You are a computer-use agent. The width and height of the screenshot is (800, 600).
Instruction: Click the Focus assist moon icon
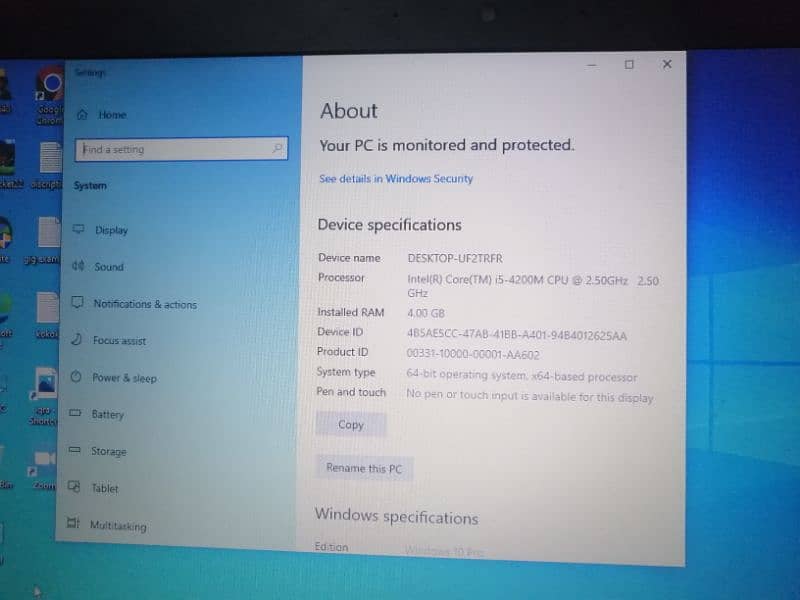[x=77, y=339]
